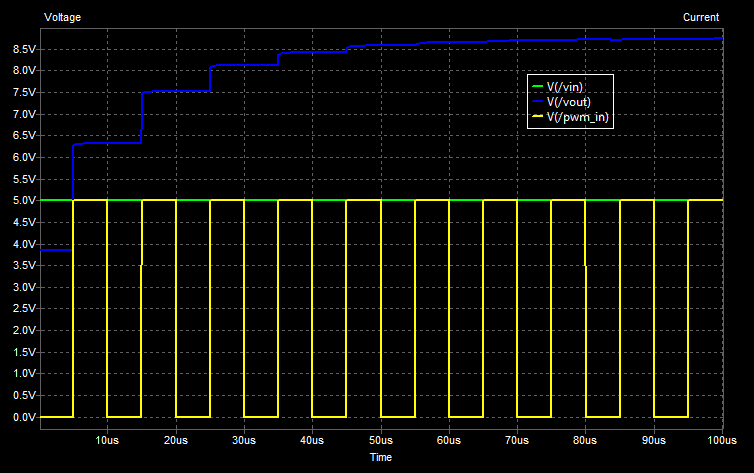Click the 8.5V label on voltage axis
The image size is (754, 473).
[24, 49]
